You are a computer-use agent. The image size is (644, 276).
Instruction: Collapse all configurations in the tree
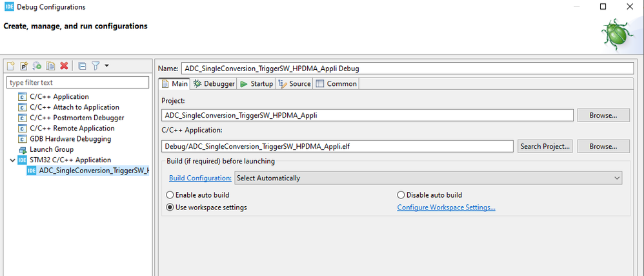[82, 66]
